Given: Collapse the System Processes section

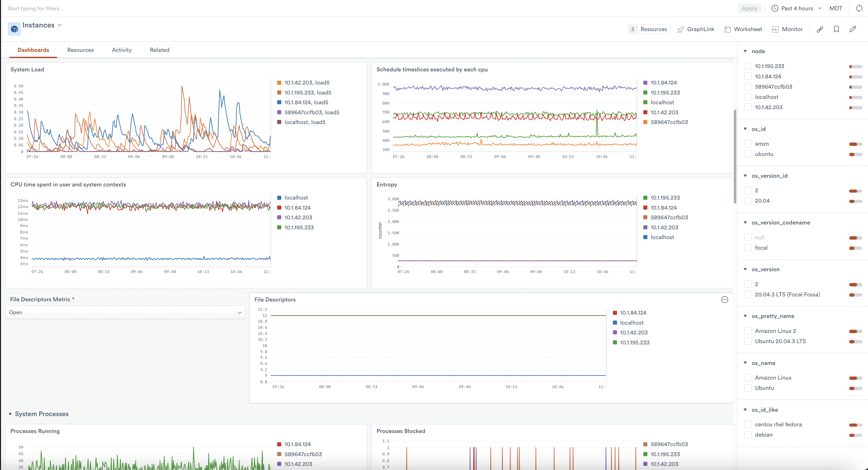Looking at the screenshot, I should pos(10,414).
